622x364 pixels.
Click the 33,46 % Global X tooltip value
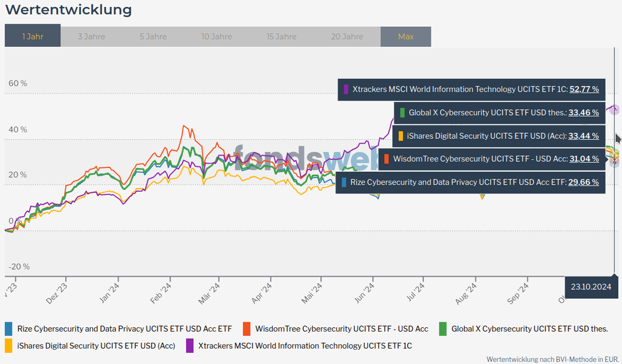tap(583, 113)
